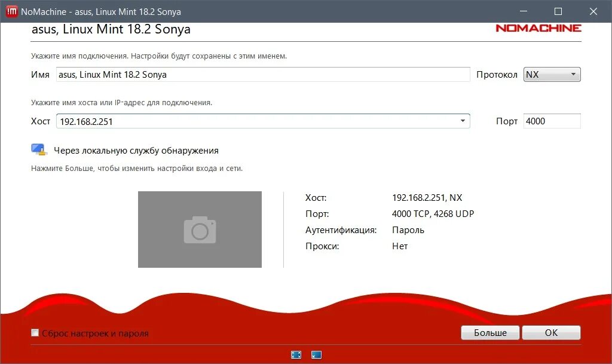Click the windowed mode icon at bottom
612x364 pixels.
pos(317,354)
